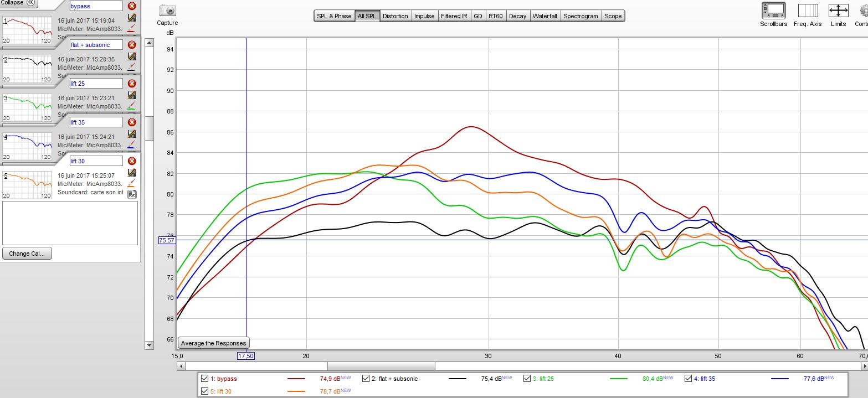This screenshot has height=398, width=868.
Task: Edit the bypass measurement name field
Action: tap(96, 6)
